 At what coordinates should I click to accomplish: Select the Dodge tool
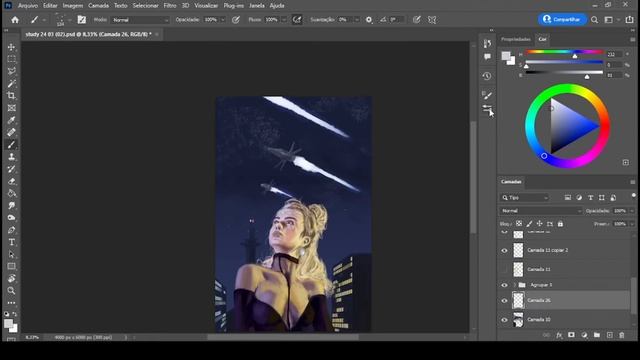(x=11, y=218)
